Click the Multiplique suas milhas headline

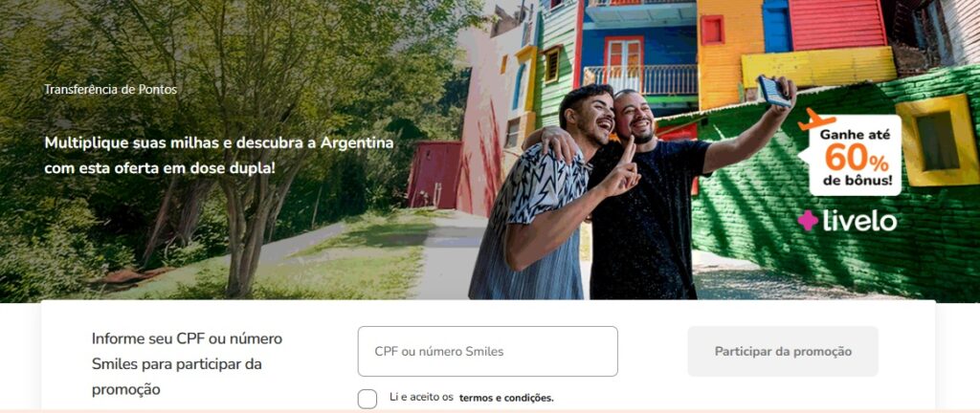click(219, 155)
